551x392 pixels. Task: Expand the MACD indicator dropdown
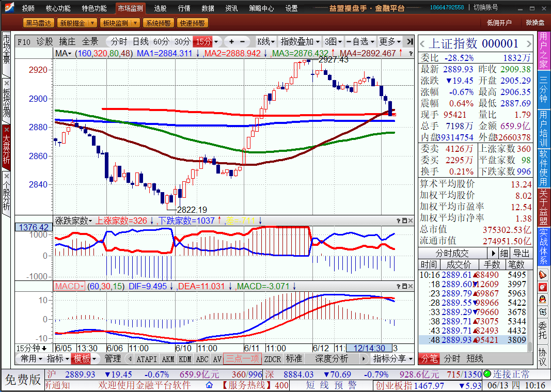tap(69, 286)
